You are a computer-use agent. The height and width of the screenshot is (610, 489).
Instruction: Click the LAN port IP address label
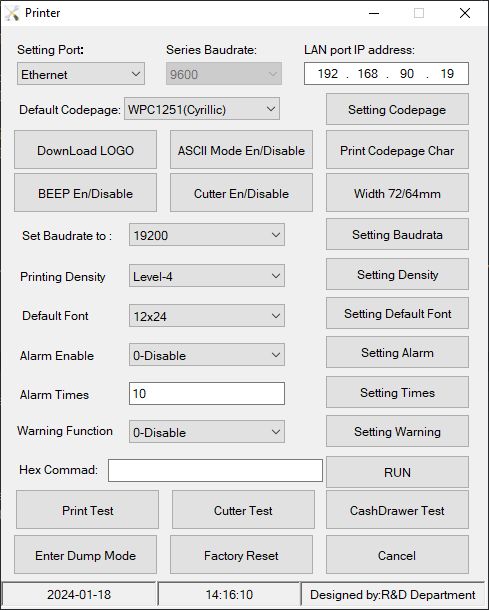[359, 50]
